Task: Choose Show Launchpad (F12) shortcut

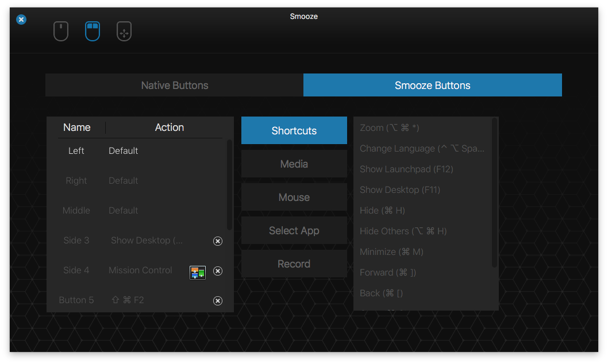Action: pos(406,169)
